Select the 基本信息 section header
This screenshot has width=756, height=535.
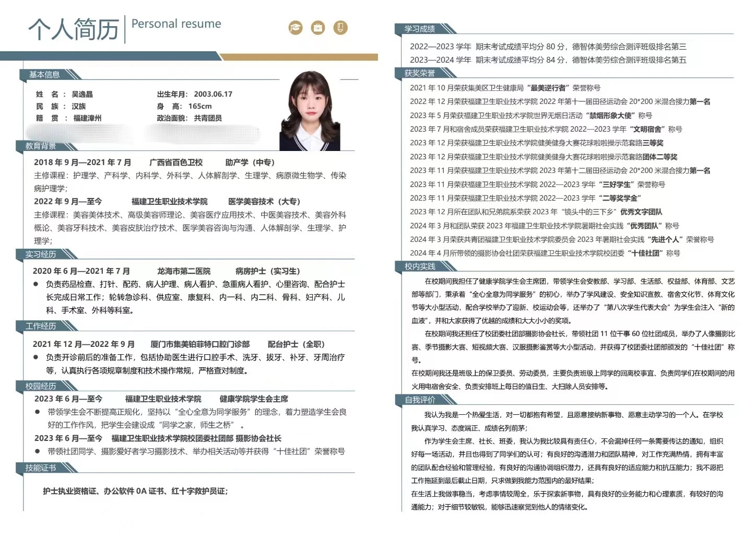tap(44, 75)
